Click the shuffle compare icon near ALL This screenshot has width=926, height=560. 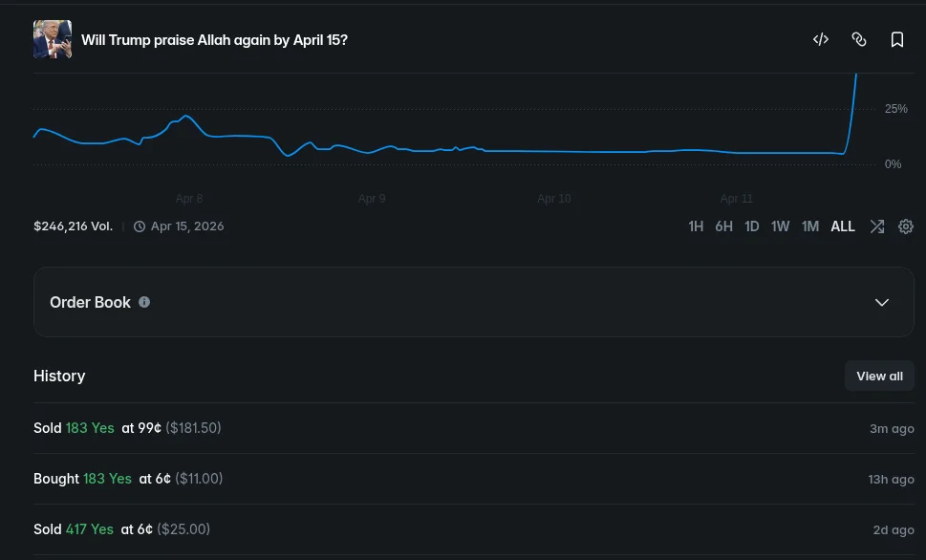876,226
